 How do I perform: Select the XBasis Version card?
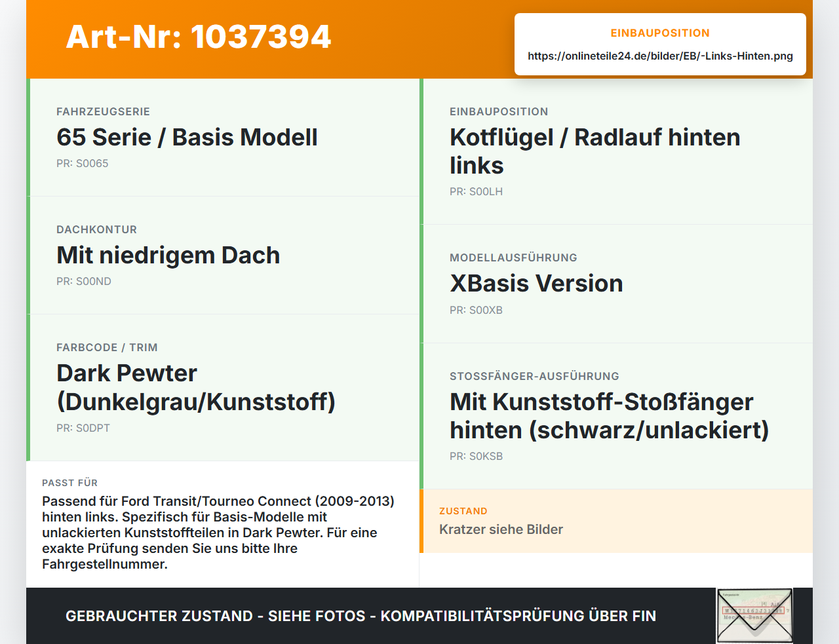click(617, 284)
